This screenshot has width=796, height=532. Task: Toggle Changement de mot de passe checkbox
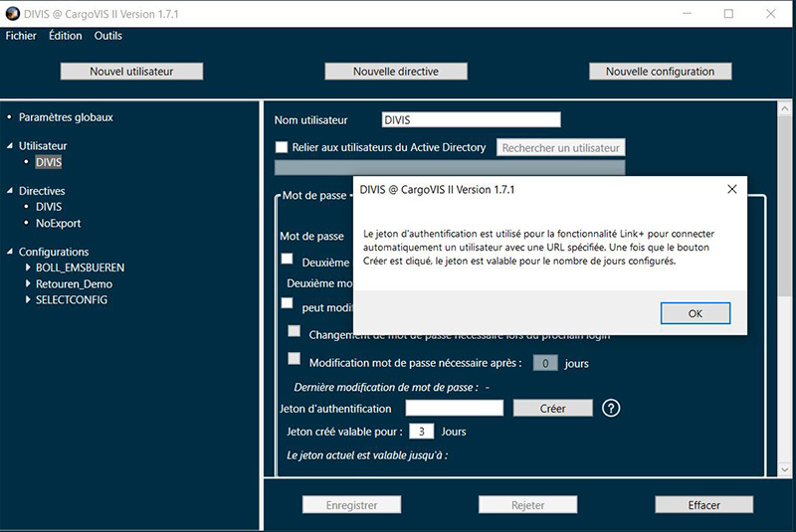point(294,331)
